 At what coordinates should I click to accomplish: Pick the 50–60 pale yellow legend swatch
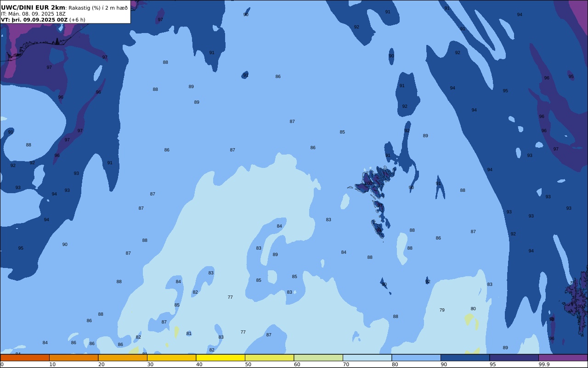[270, 357]
